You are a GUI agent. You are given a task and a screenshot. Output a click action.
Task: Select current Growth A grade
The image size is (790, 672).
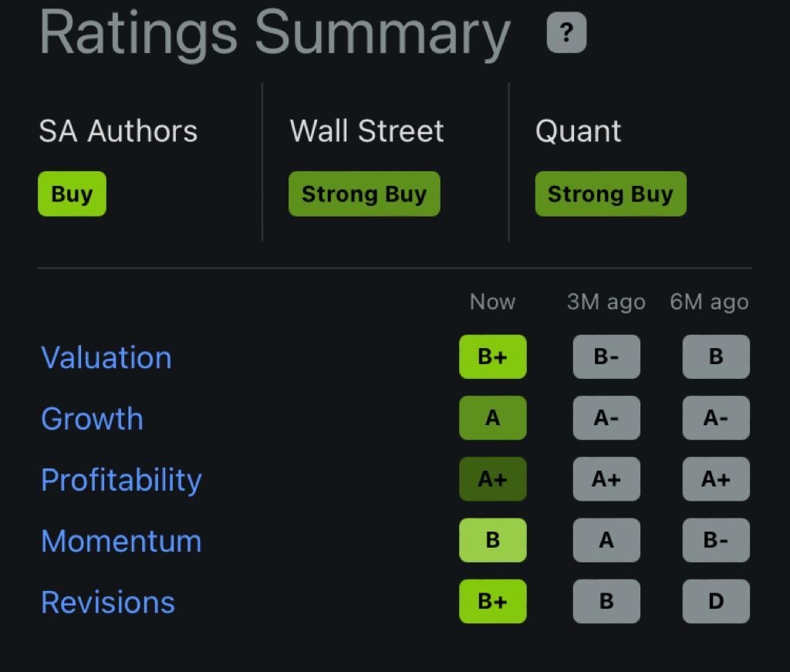[x=492, y=418]
